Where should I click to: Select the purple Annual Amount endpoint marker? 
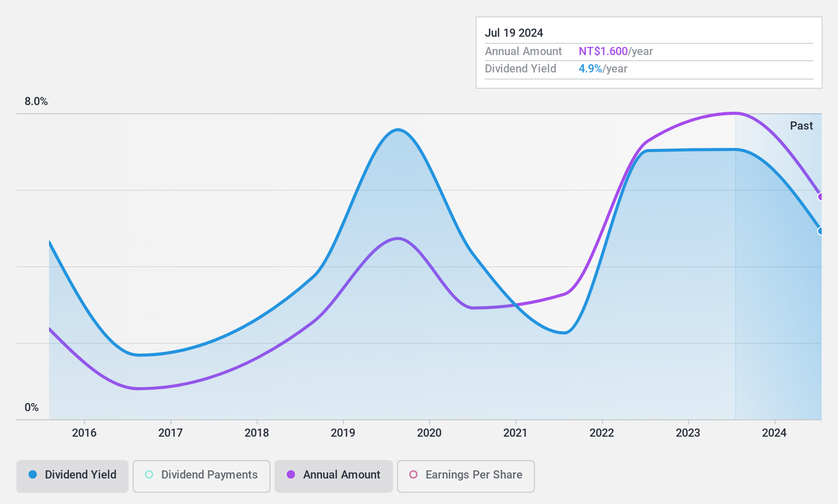click(x=821, y=196)
